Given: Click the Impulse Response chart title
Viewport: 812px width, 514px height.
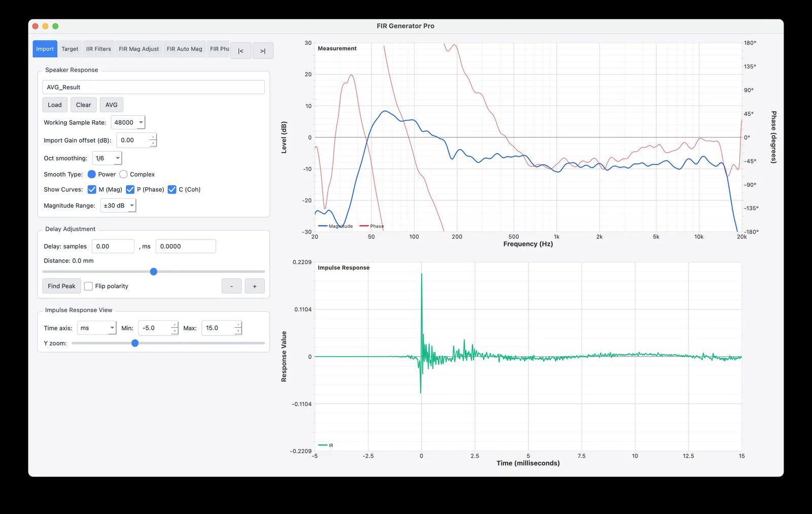Looking at the screenshot, I should (344, 268).
